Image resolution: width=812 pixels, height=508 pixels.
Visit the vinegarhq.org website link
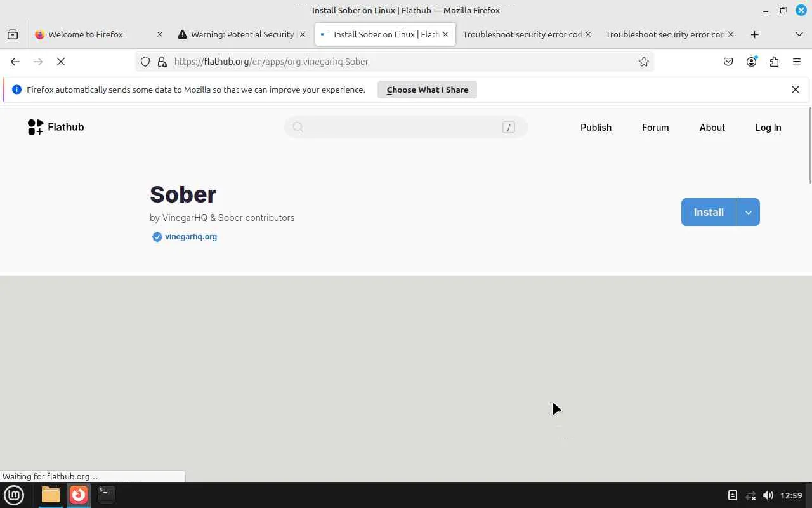pos(191,237)
